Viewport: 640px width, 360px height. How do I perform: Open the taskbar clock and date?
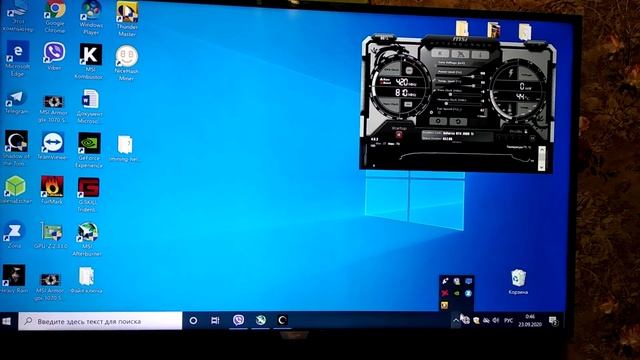coord(530,320)
